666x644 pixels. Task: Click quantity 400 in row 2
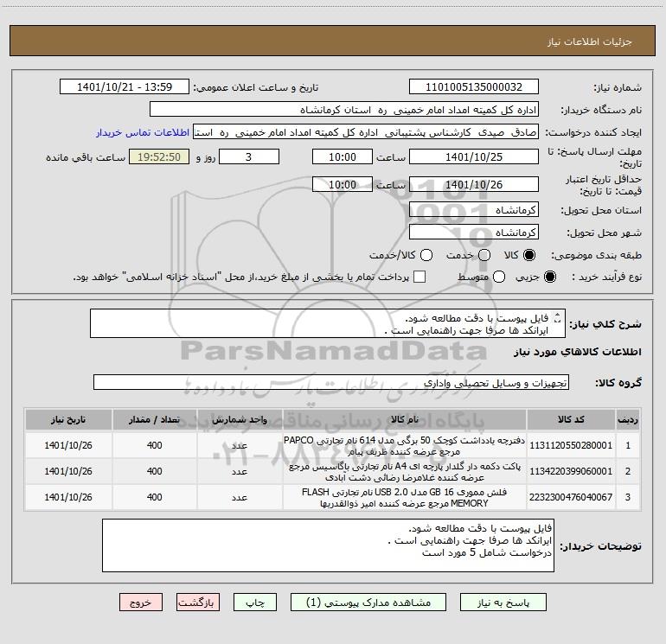[154, 471]
